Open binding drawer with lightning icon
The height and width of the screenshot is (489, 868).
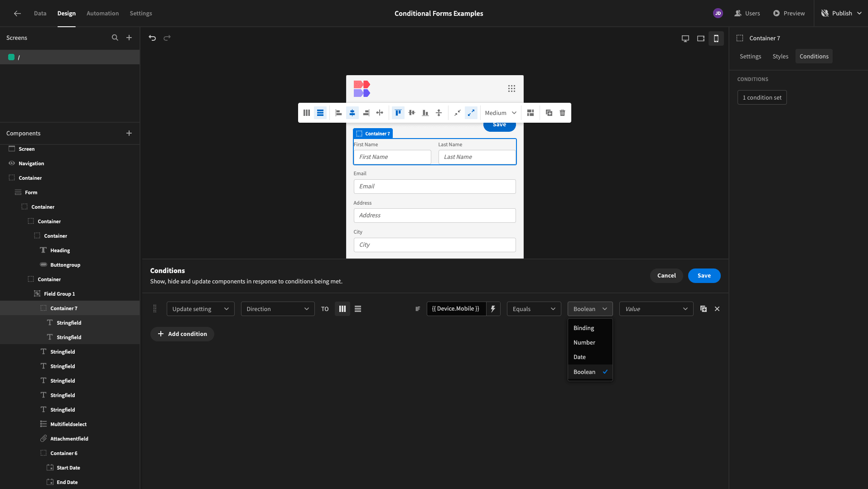493,309
